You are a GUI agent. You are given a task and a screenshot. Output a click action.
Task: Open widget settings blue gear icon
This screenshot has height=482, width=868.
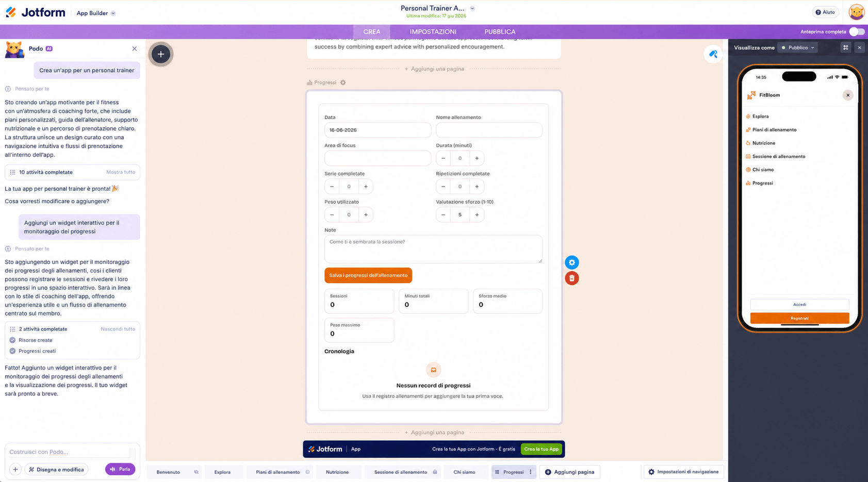(x=571, y=262)
